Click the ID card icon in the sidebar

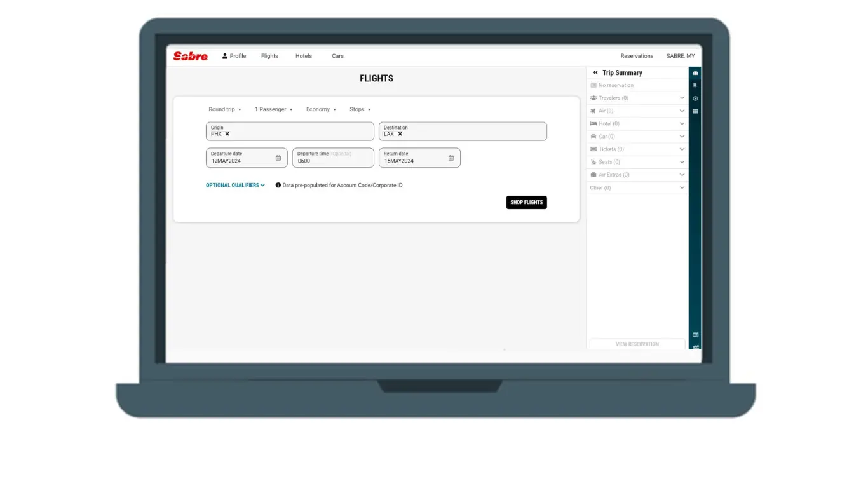point(695,335)
